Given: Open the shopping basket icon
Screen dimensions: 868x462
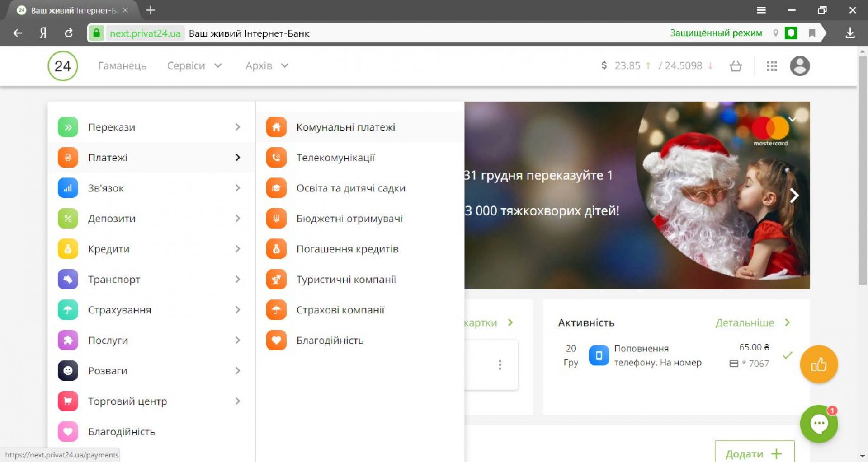Looking at the screenshot, I should point(736,66).
